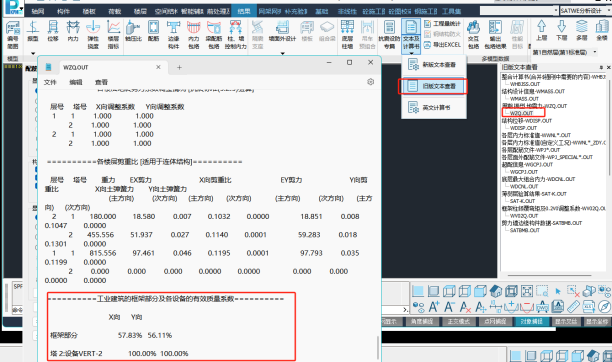Select the 振型 mode shape tool
Image resolution: width=612 pixels, height=362 pixels.
pyautogui.click(x=33, y=32)
